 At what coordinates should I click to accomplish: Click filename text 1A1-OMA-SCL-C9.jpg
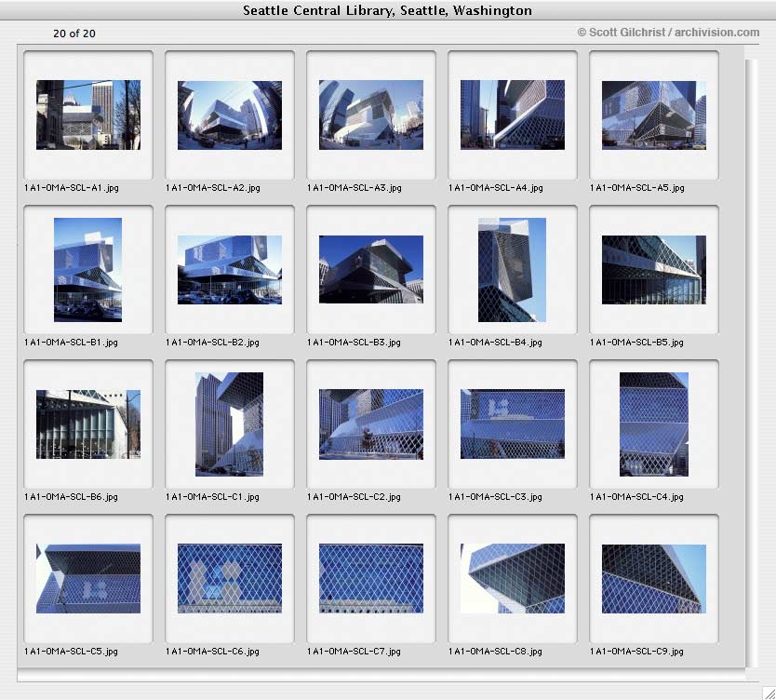[637, 651]
